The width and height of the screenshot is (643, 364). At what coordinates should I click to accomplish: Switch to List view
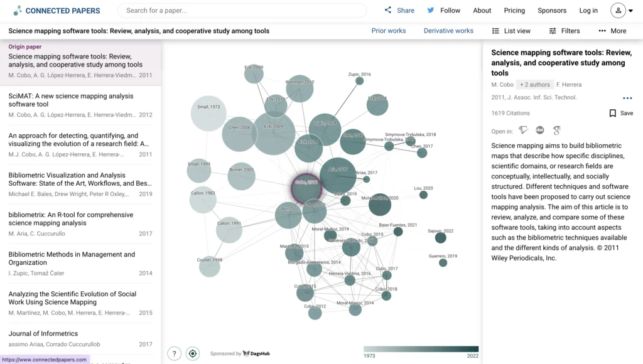coord(511,31)
